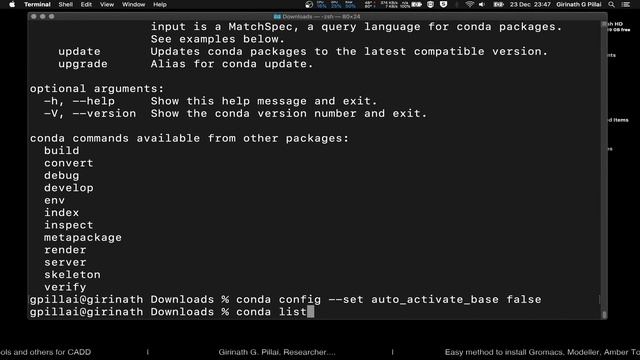Click 'Alias for conda update.' description
640x360 pixels.
(232, 64)
